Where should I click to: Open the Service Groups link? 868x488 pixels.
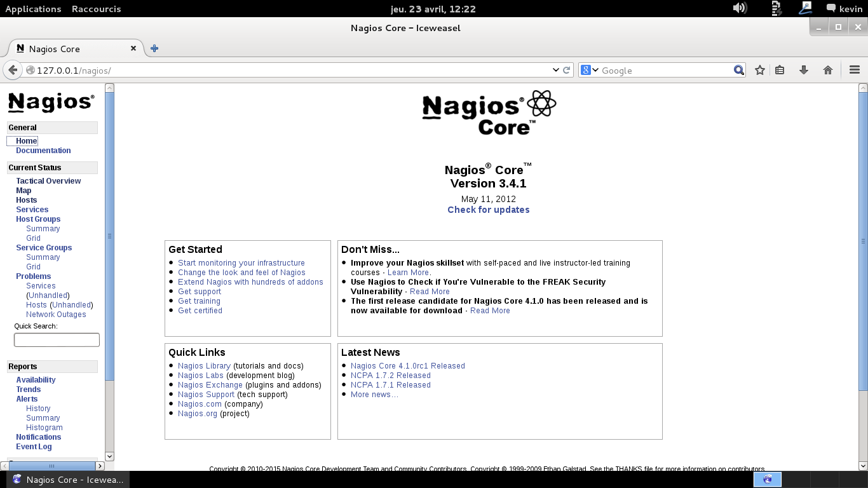coord(44,248)
